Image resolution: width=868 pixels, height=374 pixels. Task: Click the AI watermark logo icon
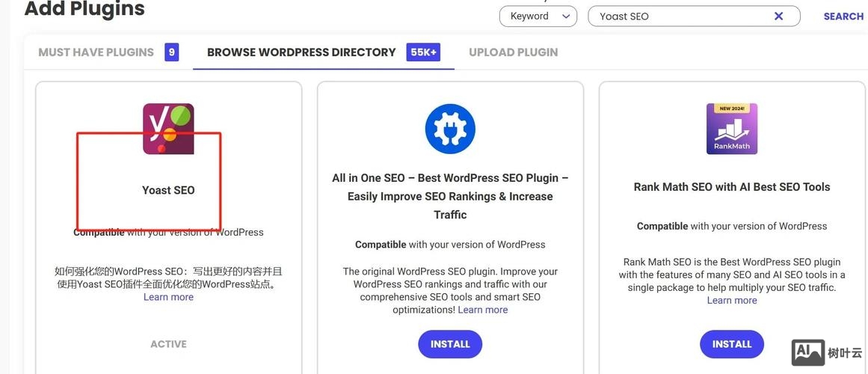[x=807, y=352]
